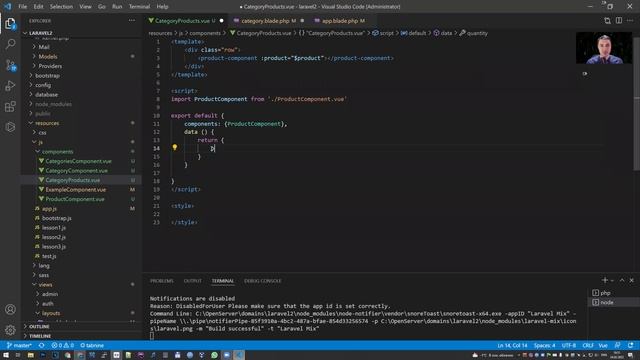Click the master branch in status bar

19,345
